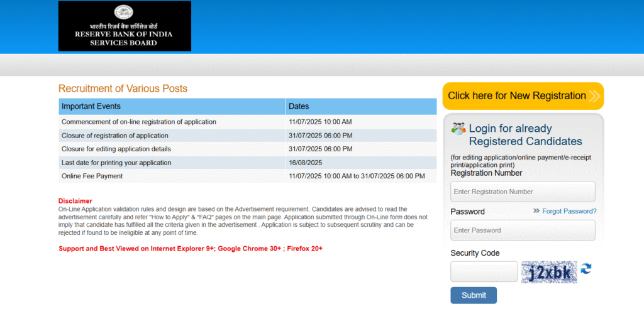This screenshot has width=644, height=314.
Task: Click the red 'Disclaimer' heading
Action: click(75, 201)
